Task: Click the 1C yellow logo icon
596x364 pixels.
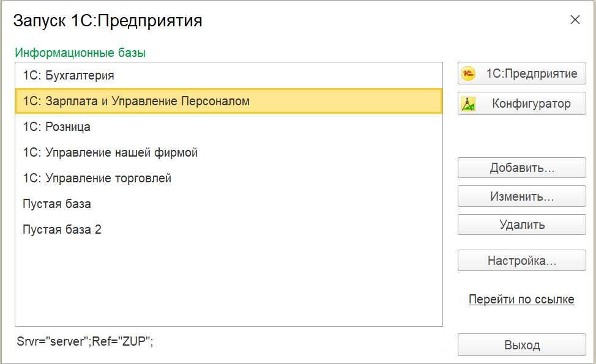Action: (468, 73)
